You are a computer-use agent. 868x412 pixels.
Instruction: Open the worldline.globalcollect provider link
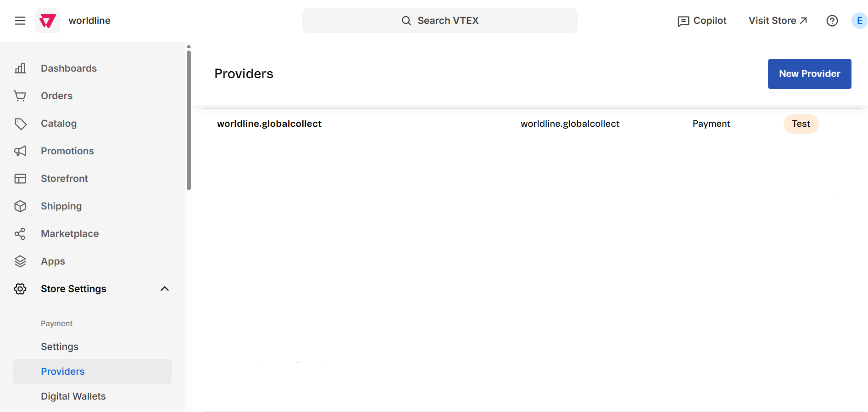point(269,124)
